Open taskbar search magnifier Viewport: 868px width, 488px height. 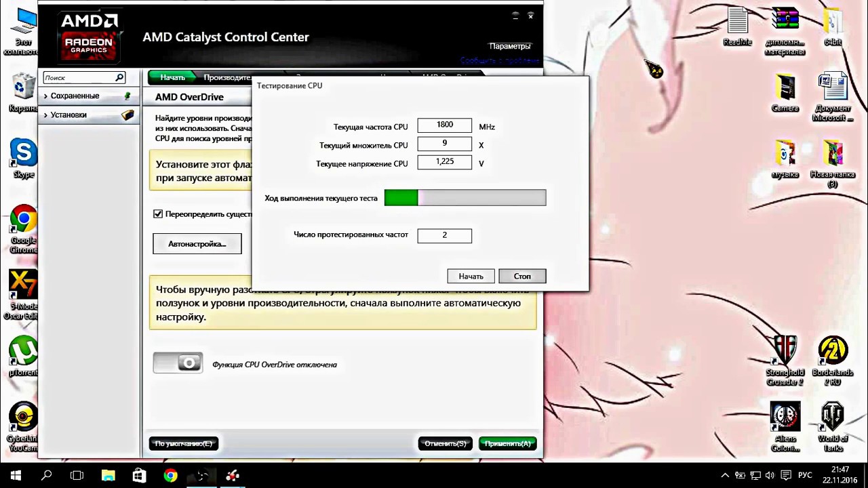(47, 475)
